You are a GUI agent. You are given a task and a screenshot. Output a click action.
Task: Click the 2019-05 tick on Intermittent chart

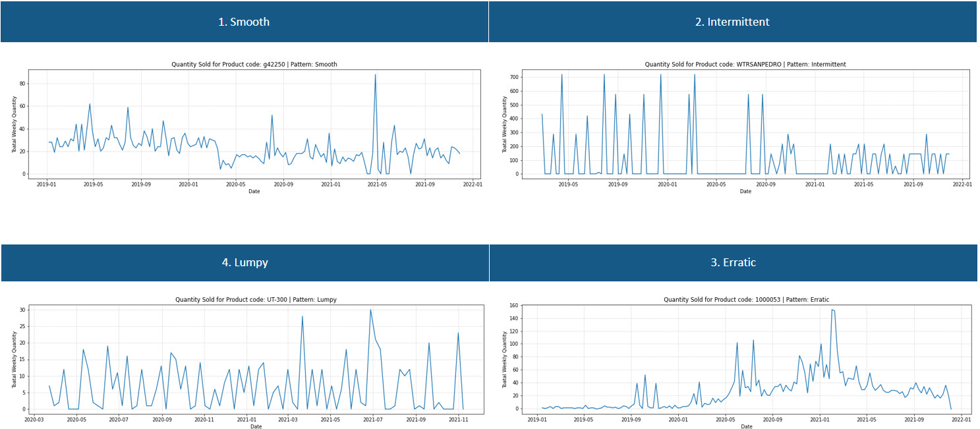coord(568,185)
